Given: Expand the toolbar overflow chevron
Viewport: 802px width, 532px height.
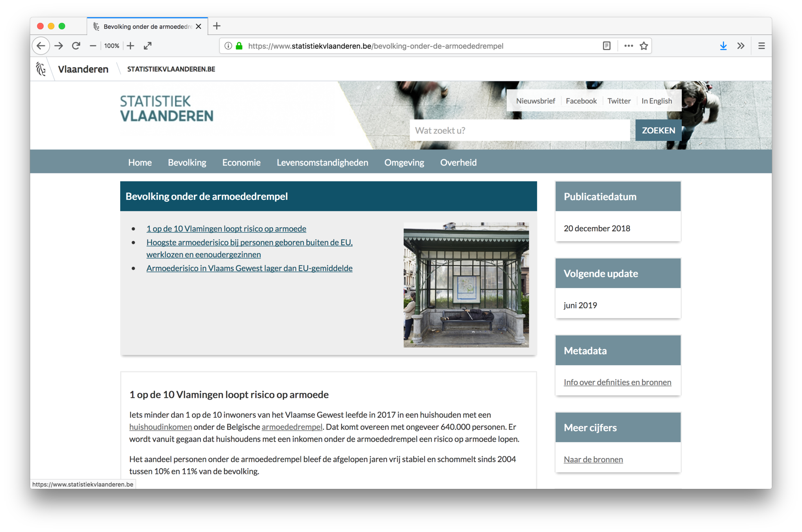Looking at the screenshot, I should point(741,46).
